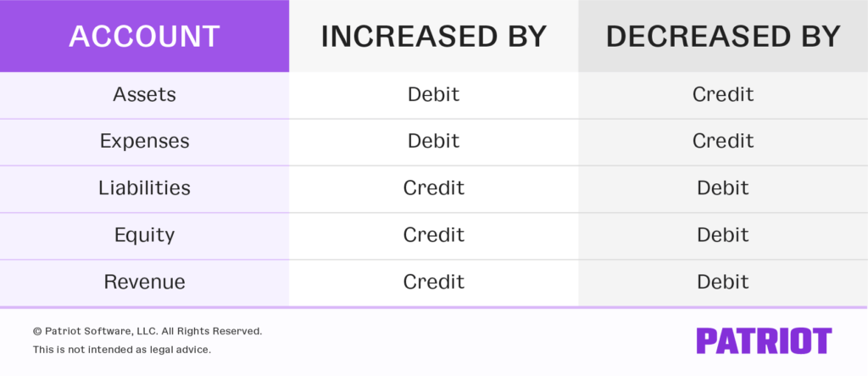
Task: Click the DECREASED BY column header
Action: coord(723,36)
